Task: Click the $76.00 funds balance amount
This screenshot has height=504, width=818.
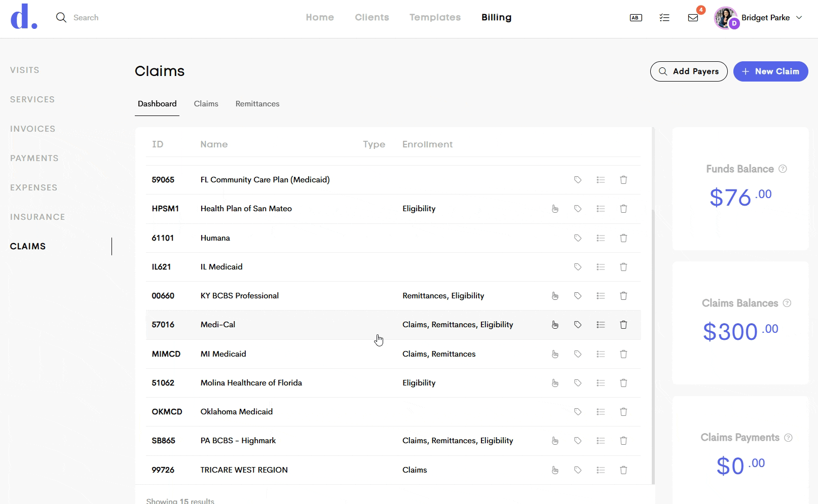Action: 740,197
